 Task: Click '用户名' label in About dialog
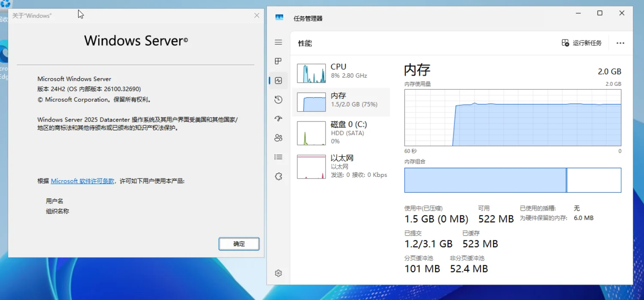coord(54,201)
